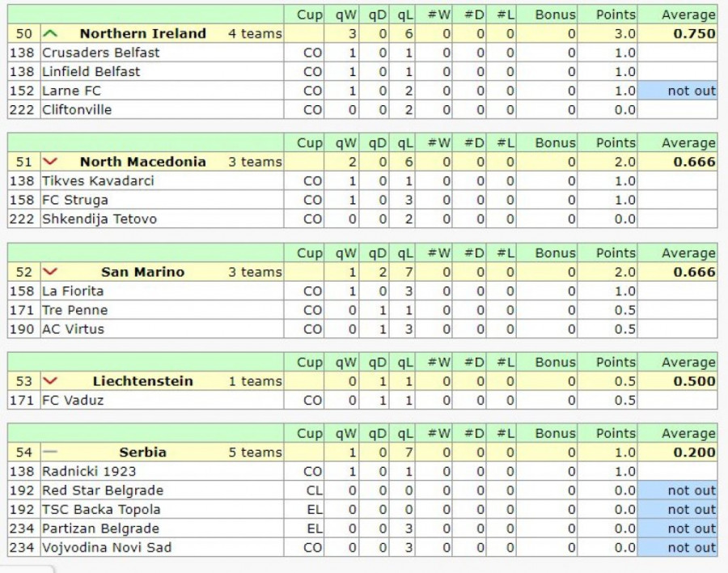The image size is (728, 573).
Task: Click the red down arrow beside North Macedonia
Action: (x=50, y=162)
